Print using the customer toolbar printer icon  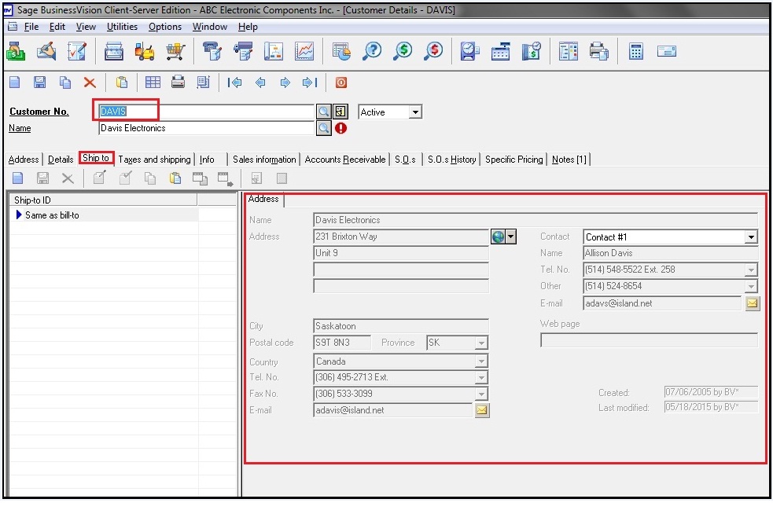tap(178, 83)
